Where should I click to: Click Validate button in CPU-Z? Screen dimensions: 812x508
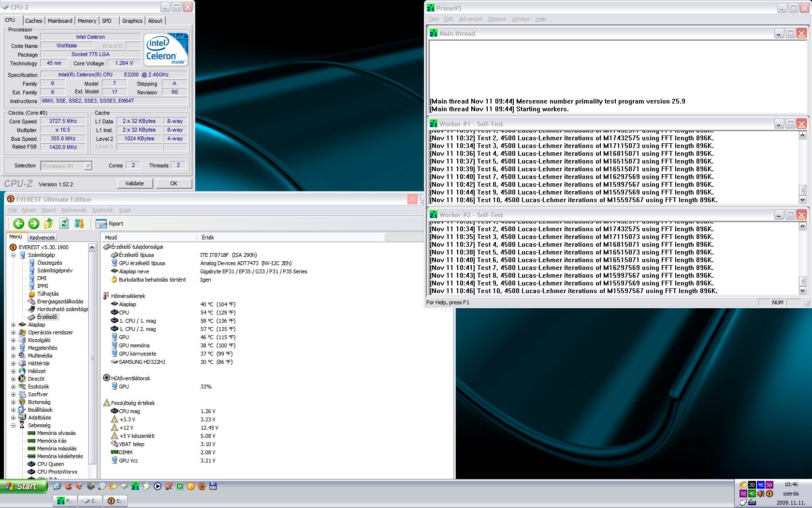pos(135,183)
